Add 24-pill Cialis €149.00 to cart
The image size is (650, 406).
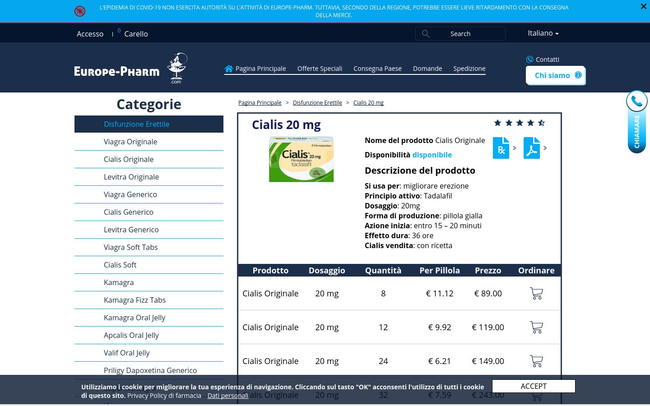[536, 361]
